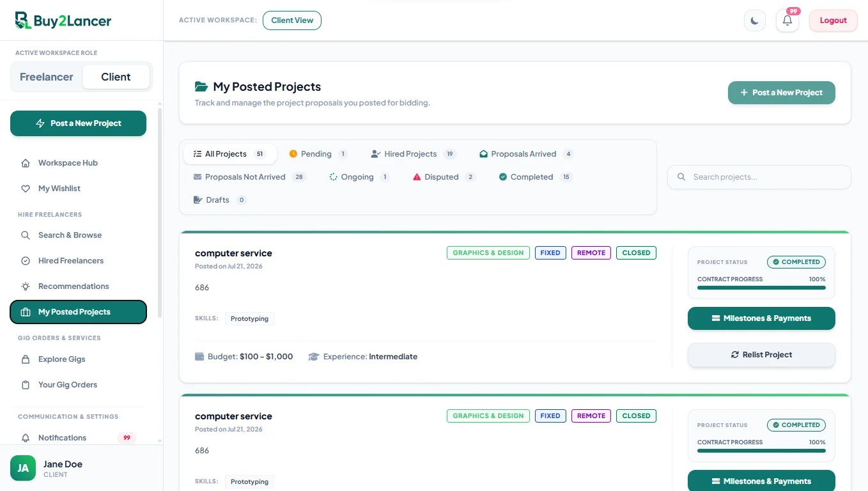View the Disputed projects tab
This screenshot has height=491, width=868.
click(444, 177)
